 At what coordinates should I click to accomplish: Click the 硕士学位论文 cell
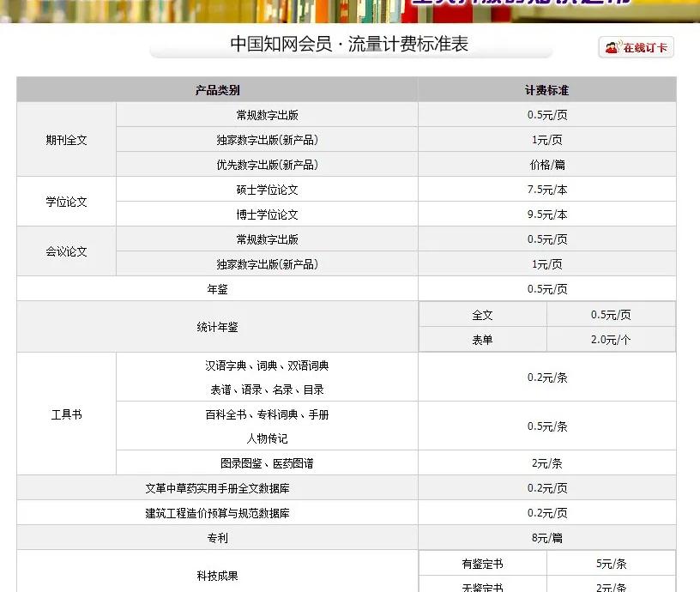[x=267, y=190]
